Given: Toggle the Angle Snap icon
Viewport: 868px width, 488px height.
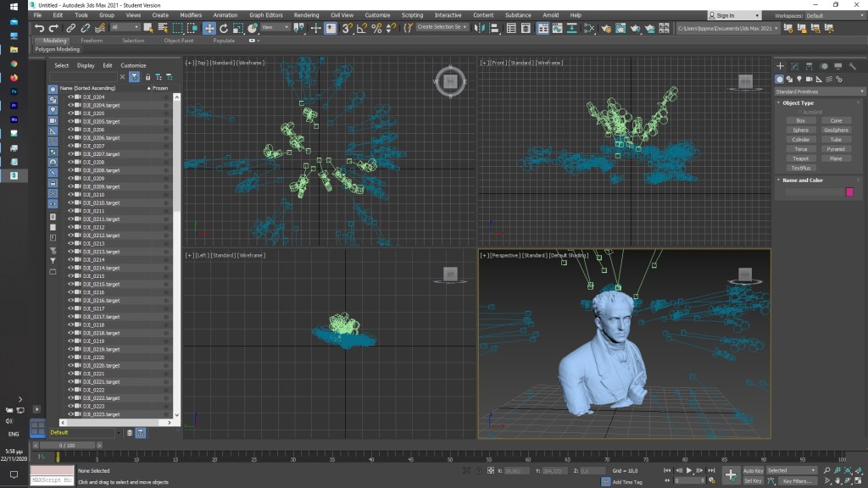Looking at the screenshot, I should (362, 28).
